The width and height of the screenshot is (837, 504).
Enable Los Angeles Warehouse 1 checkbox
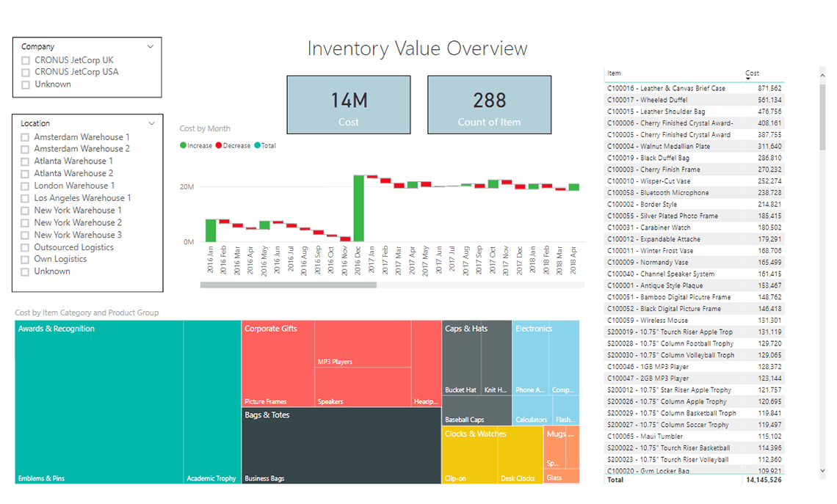24,198
